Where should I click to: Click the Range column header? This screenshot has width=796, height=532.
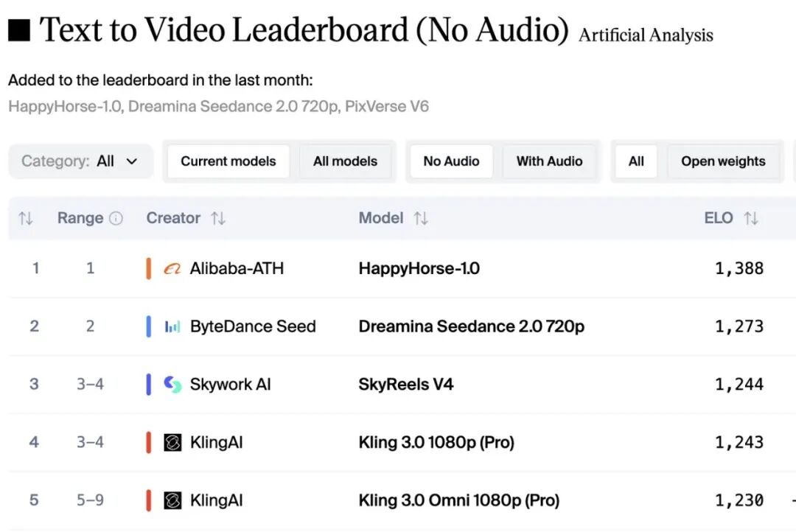[80, 218]
